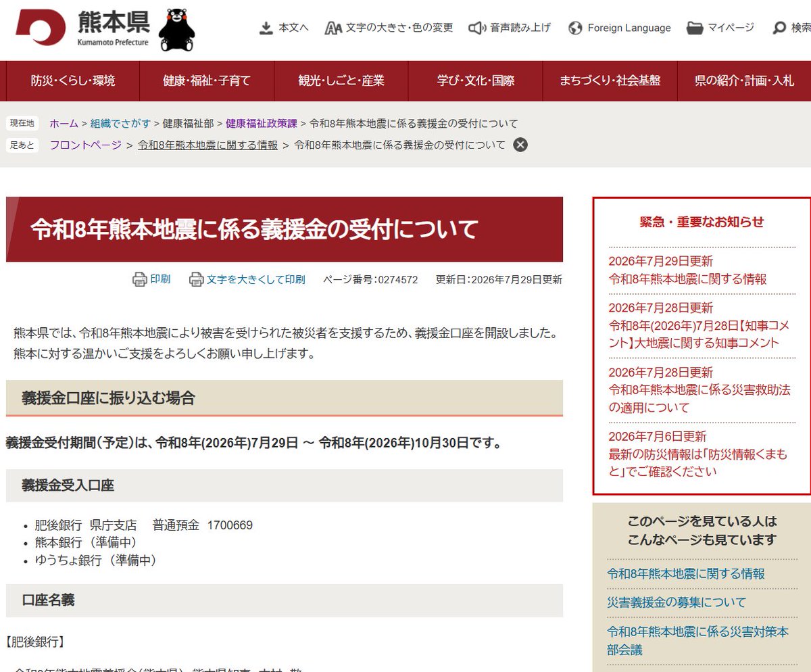Viewport: 811px width, 672px height.
Task: Open urgent notice 令和8年熊本地震に関する情報
Action: [688, 279]
